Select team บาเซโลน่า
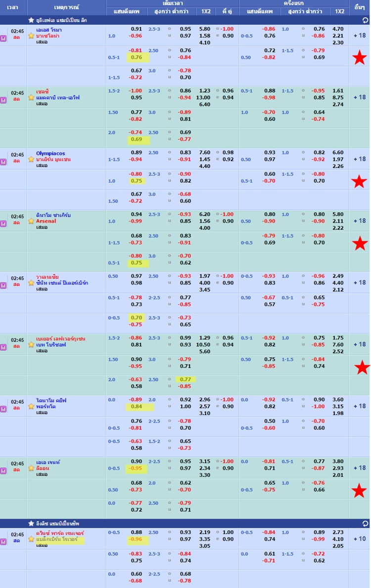371x588 pixels. [47, 36]
